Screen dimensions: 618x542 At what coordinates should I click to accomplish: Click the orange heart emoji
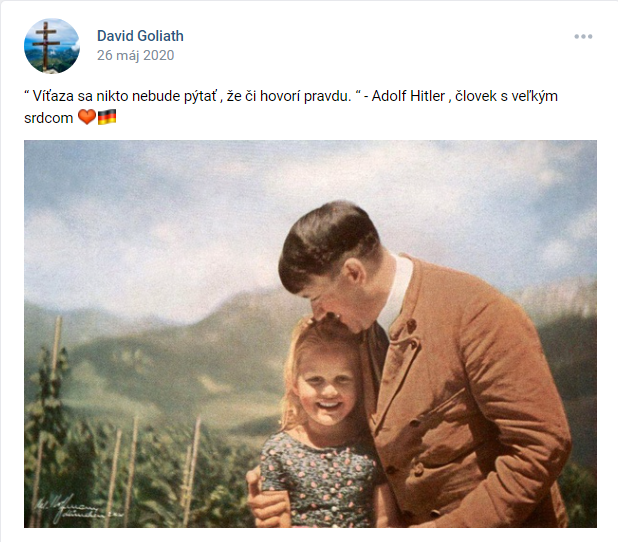tap(87, 117)
